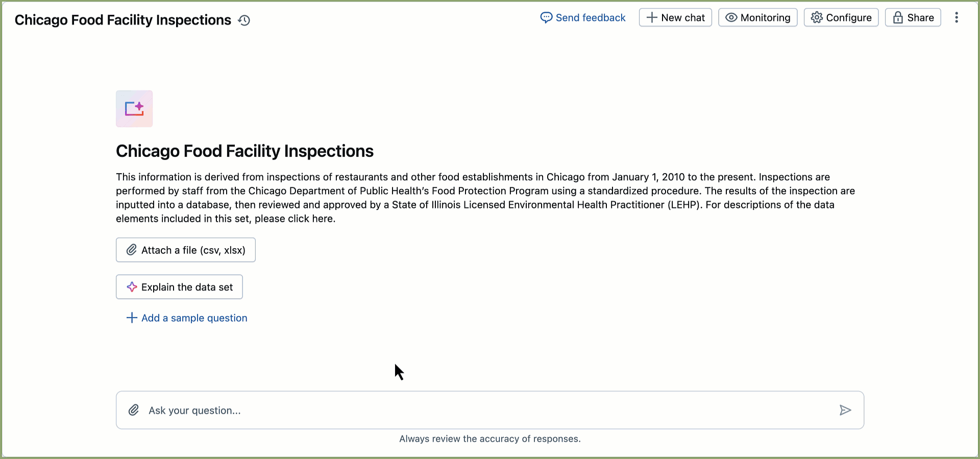980x459 pixels.
Task: Click the Chicago Food Facility Inspections header title
Action: point(123,20)
